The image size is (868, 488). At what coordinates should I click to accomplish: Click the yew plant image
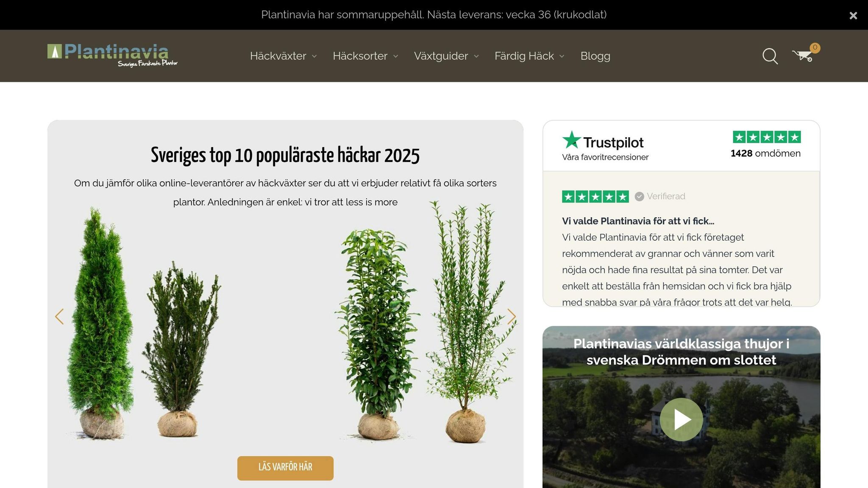tap(181, 349)
